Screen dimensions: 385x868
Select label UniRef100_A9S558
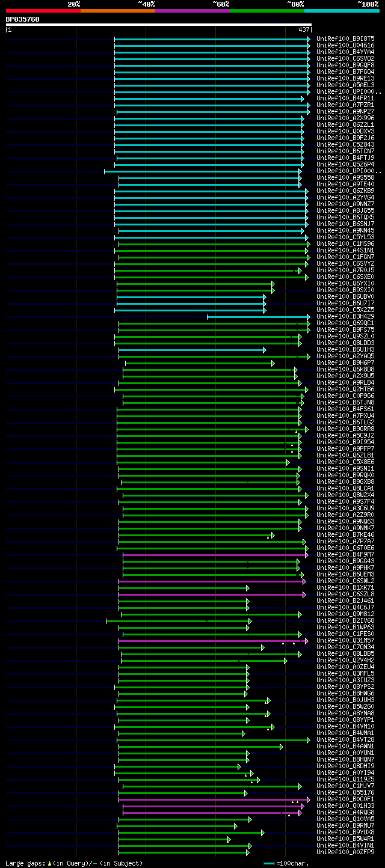tap(345, 177)
